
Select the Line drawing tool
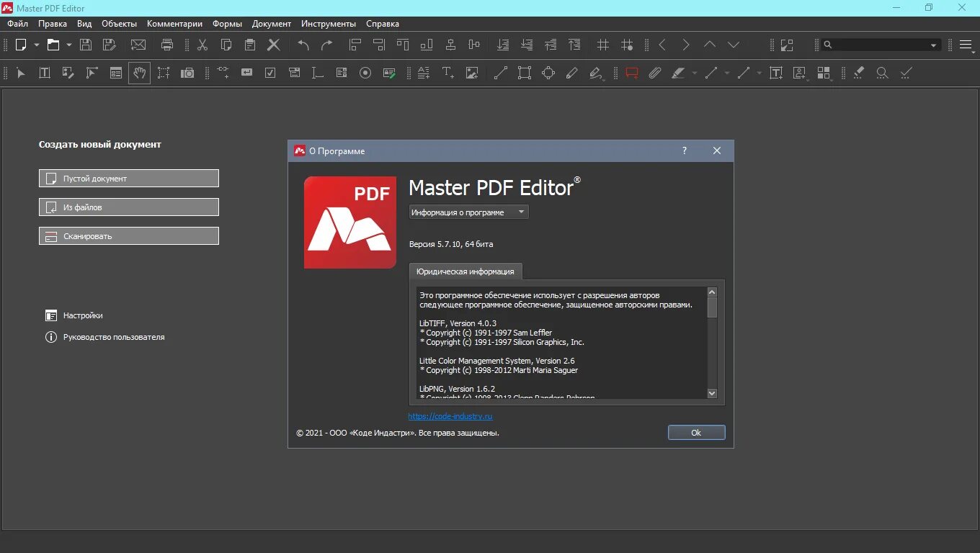(x=501, y=73)
